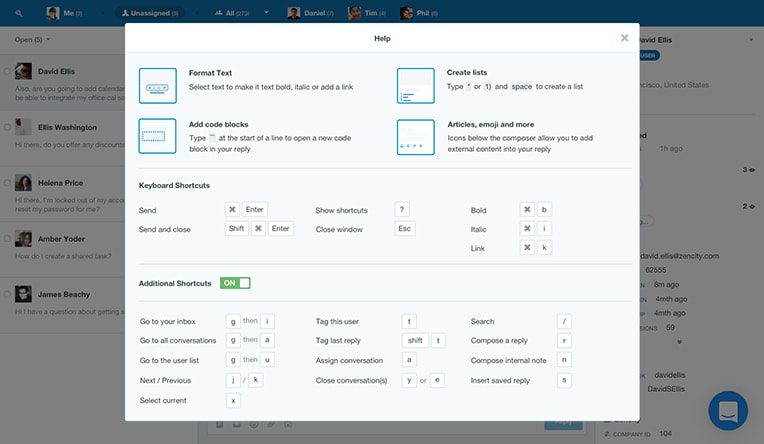The image size is (764, 444).
Task: Click the Keyboard Shortcuts heading
Action: 174,185
